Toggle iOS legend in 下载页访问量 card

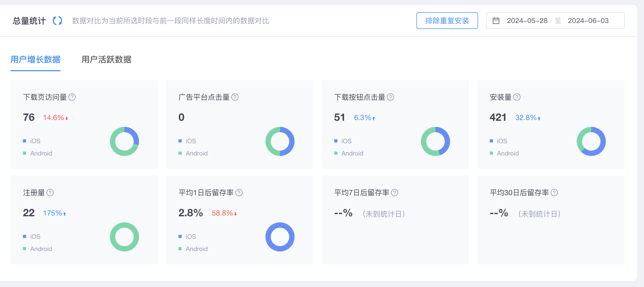click(x=32, y=141)
